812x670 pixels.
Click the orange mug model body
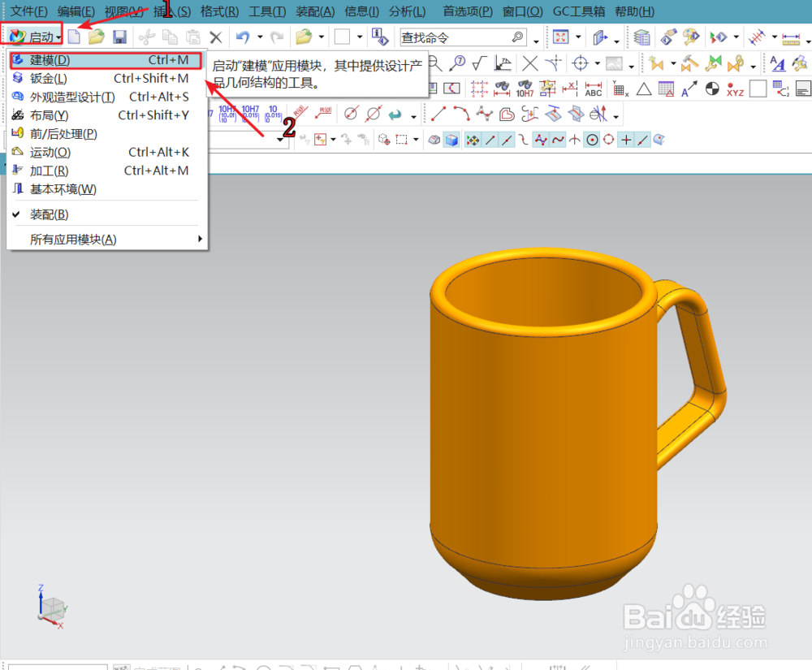(x=544, y=425)
